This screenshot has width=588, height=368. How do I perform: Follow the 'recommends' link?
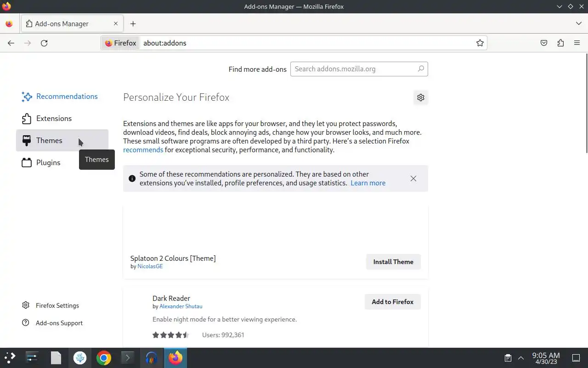pos(143,150)
